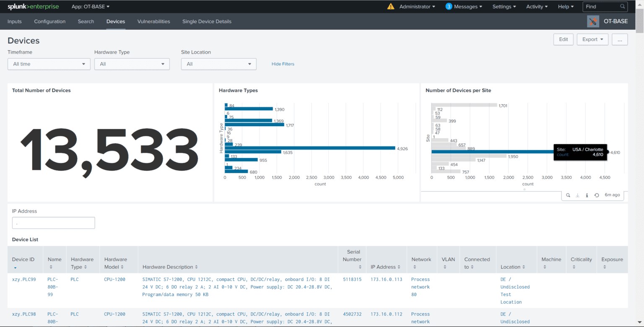Switch to the Search tab

[x=86, y=21]
